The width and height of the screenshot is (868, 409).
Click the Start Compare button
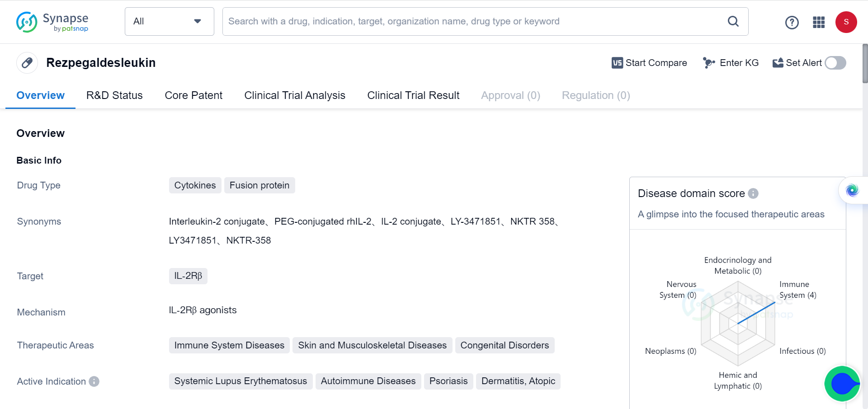[649, 63]
